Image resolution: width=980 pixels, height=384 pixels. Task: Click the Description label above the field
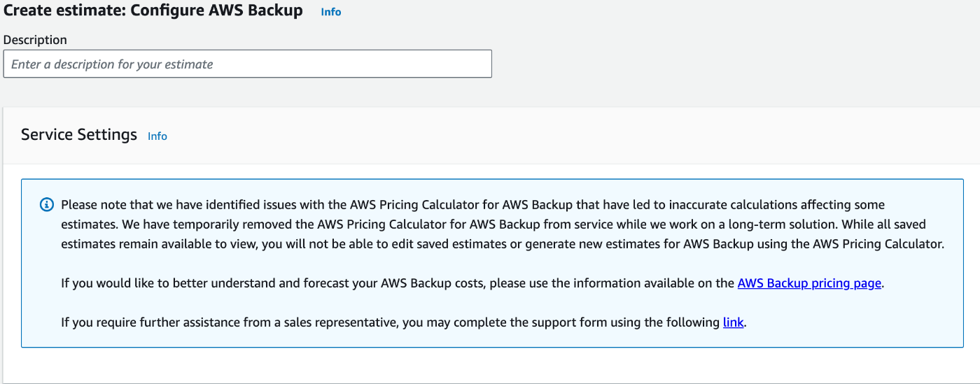point(35,40)
